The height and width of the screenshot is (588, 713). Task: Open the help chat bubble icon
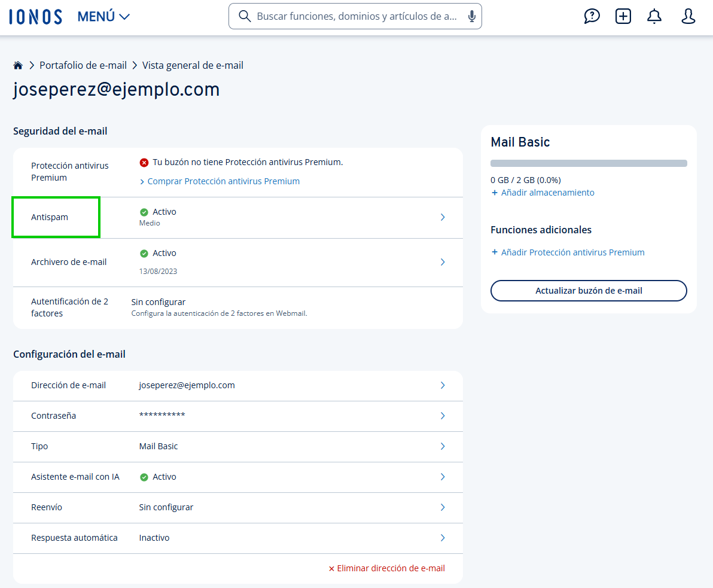click(592, 16)
